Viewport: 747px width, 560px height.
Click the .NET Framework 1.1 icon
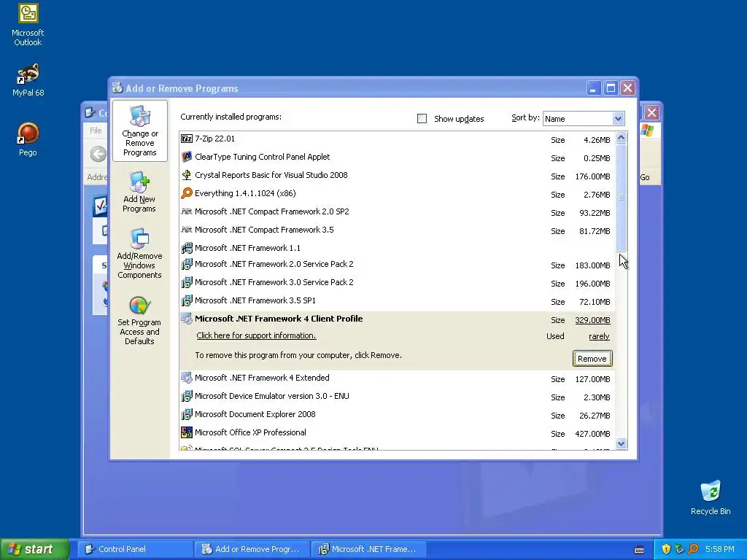(x=187, y=248)
